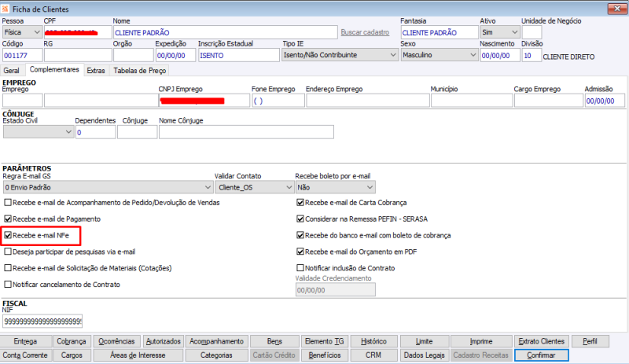Viewport: 629px width, 364px height.
Task: Toggle Recebe e-mail do Orçamento em PDF
Action: (x=300, y=252)
